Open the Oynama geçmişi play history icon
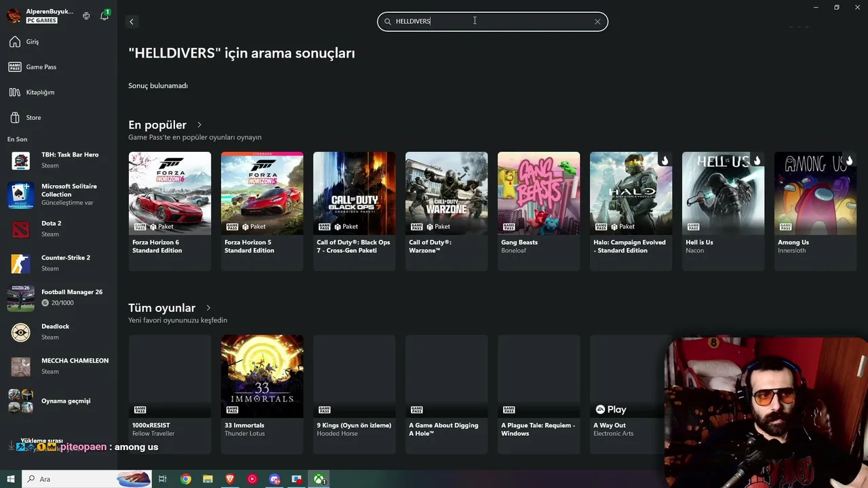The height and width of the screenshot is (488, 868). (20, 401)
